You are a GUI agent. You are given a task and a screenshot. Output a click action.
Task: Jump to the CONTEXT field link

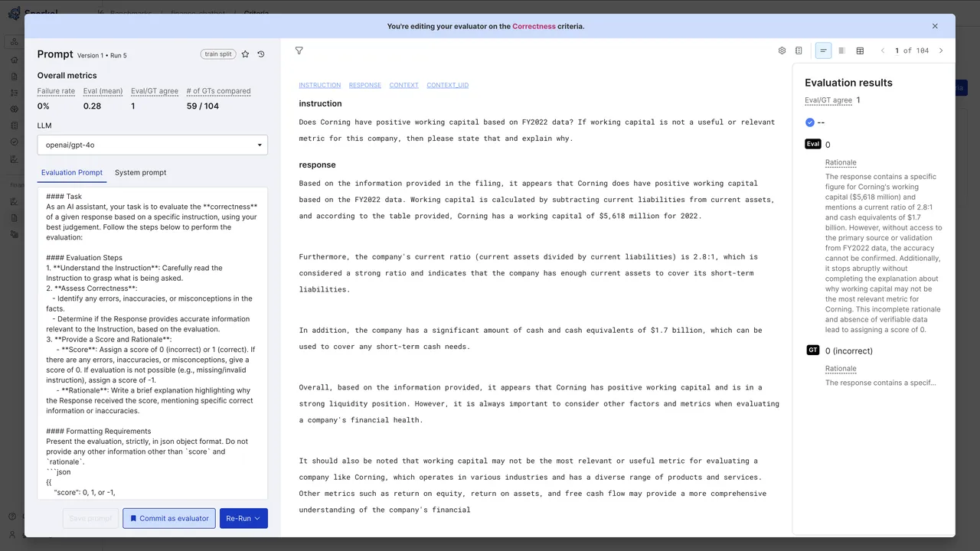pyautogui.click(x=403, y=85)
